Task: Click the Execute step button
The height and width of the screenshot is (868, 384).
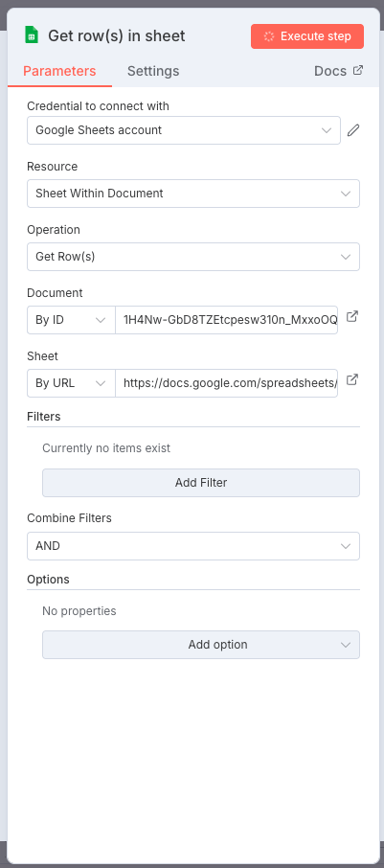Action: coord(307,36)
